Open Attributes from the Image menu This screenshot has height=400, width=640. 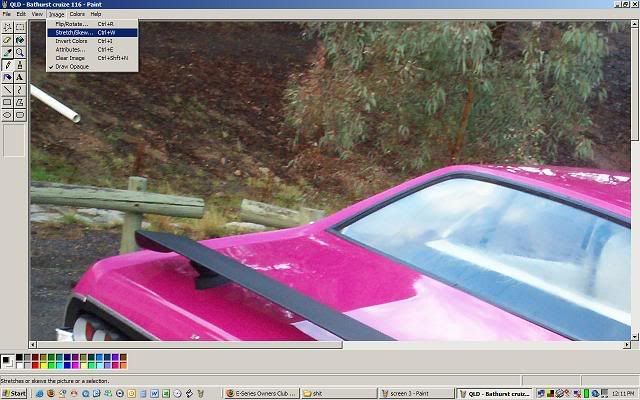point(92,50)
